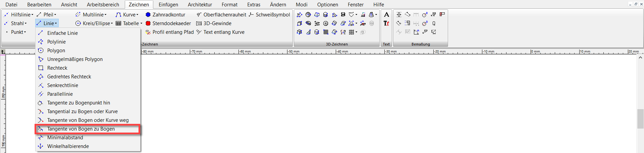Image resolution: width=644 pixels, height=153 pixels.
Task: Select the 3D arc curve icon
Action: point(351,23)
